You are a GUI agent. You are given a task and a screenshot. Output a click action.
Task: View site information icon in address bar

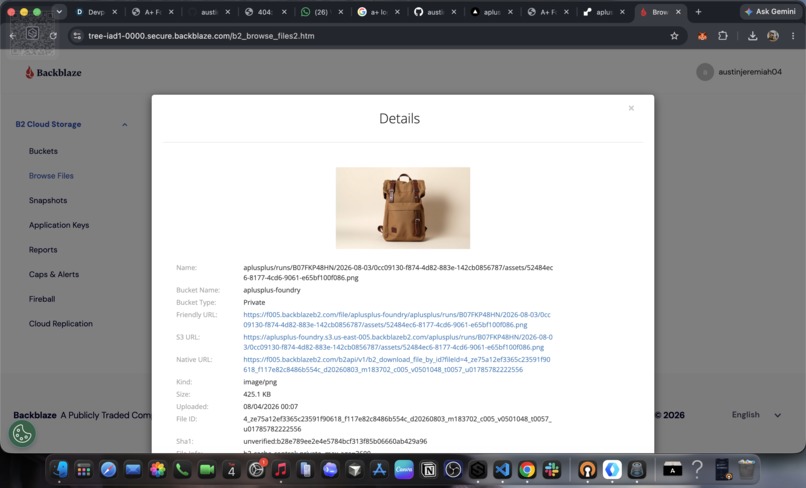coord(77,36)
